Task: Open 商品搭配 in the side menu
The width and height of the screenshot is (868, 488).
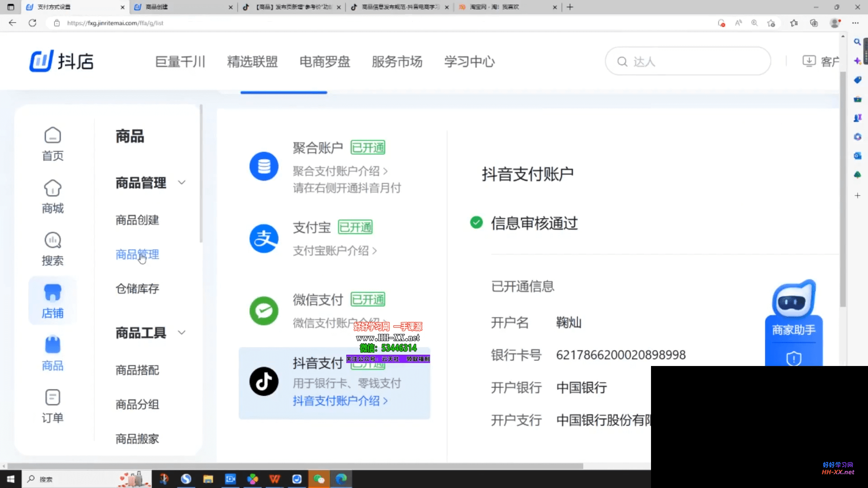Action: (x=137, y=370)
